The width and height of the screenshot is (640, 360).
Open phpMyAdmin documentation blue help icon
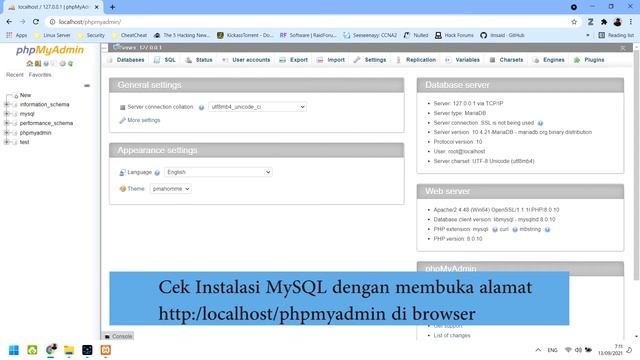coord(46,64)
